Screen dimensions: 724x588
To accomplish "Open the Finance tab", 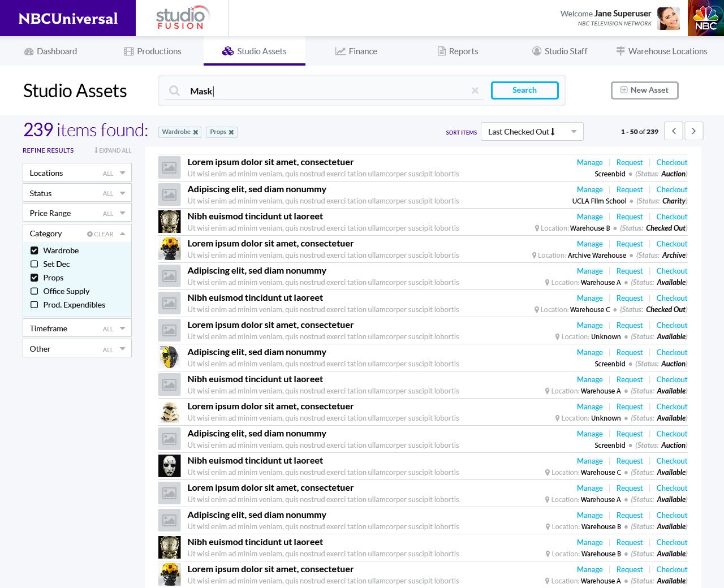I will click(356, 51).
